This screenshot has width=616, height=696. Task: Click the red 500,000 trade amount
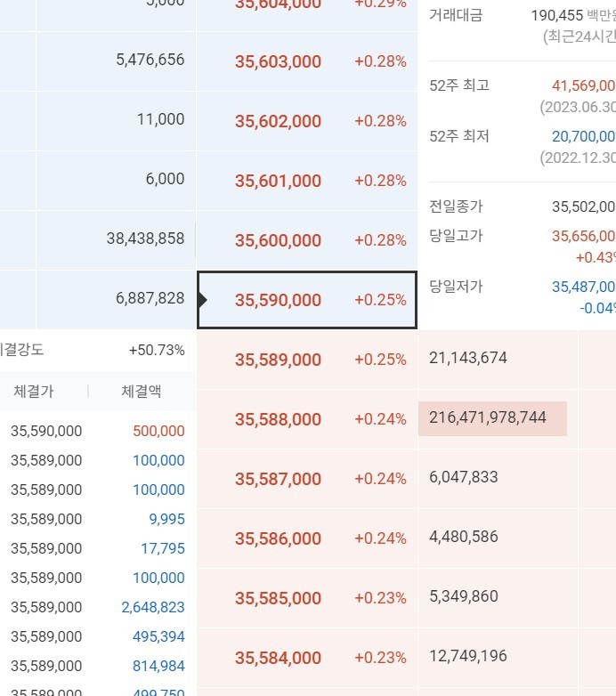158,432
